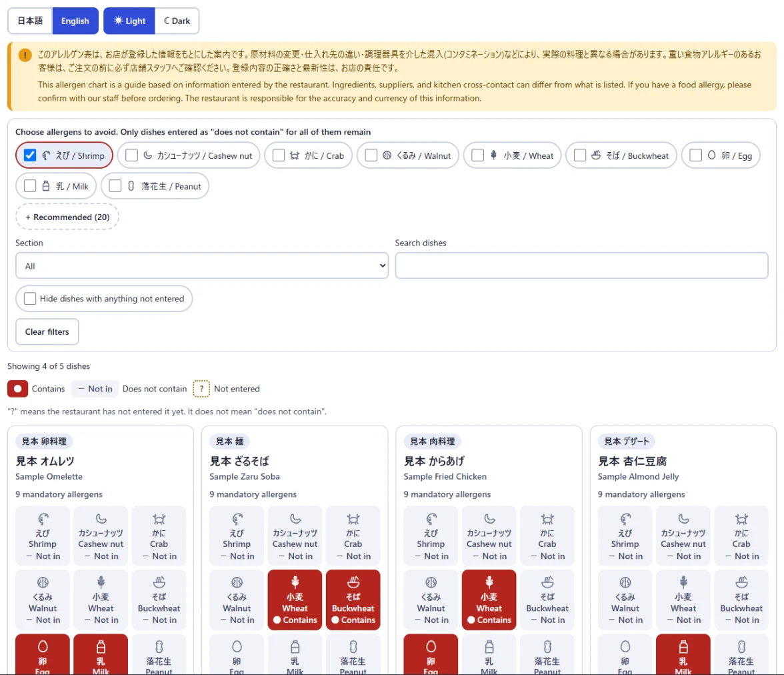Screen dimensions: 784x675
Task: Enable the Peanut allergen checkbox
Action: pyautogui.click(x=115, y=186)
